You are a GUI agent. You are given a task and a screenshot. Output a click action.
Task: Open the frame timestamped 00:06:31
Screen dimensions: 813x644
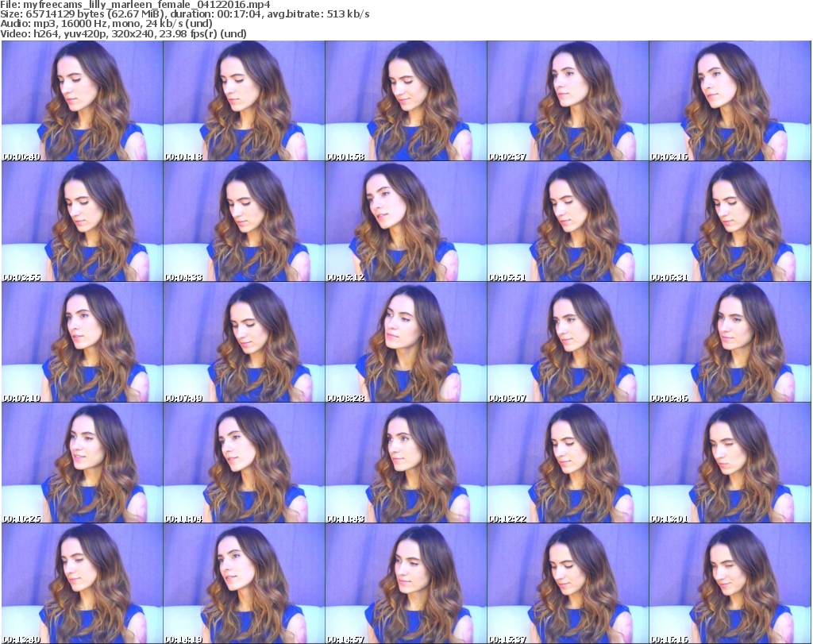[x=730, y=222]
